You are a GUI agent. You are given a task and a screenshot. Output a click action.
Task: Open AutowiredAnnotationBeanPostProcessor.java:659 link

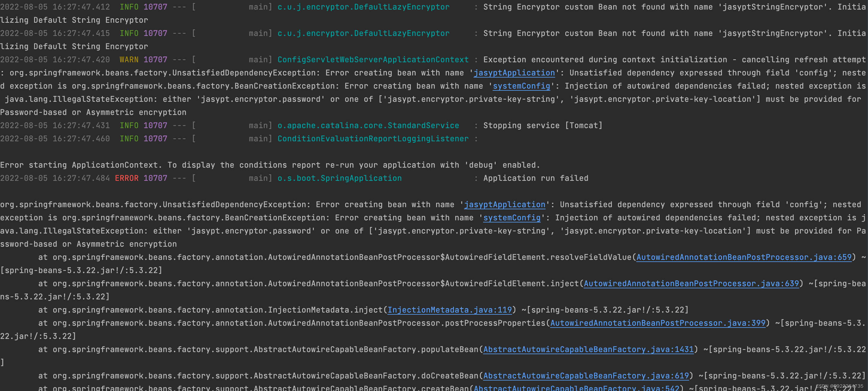pyautogui.click(x=744, y=257)
